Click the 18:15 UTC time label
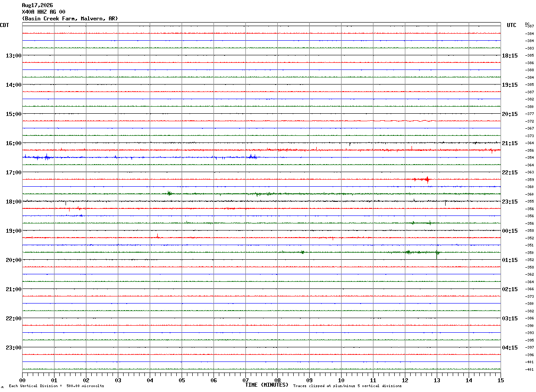The height and width of the screenshot is (392, 536). pos(509,55)
